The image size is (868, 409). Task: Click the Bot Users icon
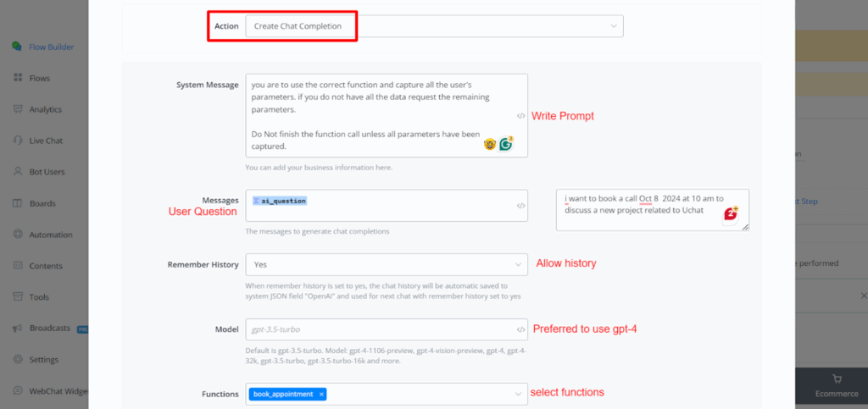pyautogui.click(x=17, y=172)
